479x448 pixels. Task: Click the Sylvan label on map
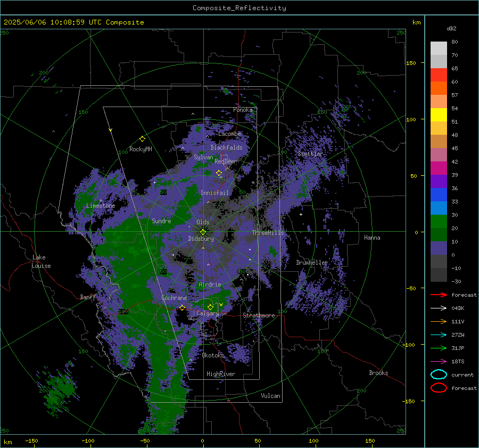tap(203, 157)
